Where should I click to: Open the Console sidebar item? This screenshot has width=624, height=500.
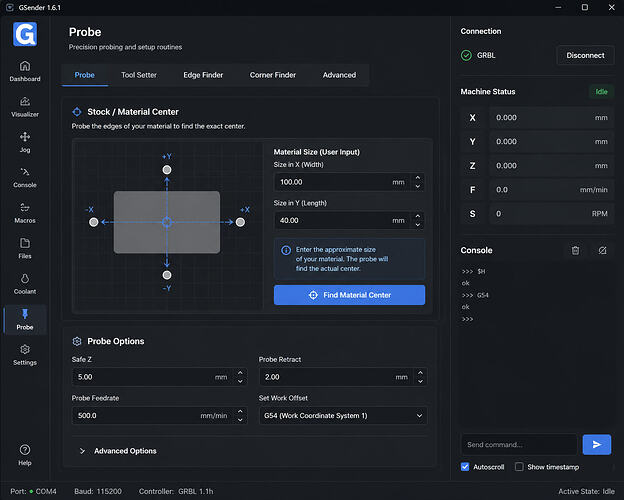(25, 178)
